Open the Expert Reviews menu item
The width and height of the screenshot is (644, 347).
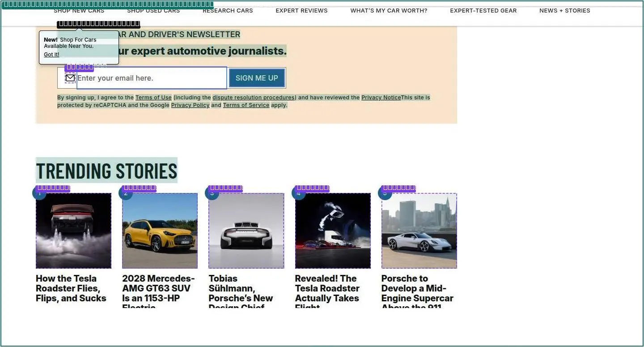pyautogui.click(x=301, y=10)
